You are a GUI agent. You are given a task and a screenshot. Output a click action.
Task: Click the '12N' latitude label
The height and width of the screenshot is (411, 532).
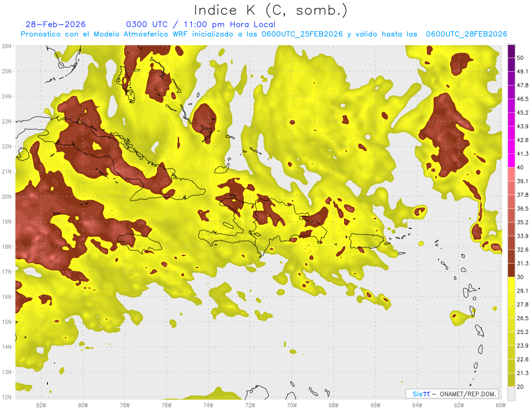[x=7, y=397]
